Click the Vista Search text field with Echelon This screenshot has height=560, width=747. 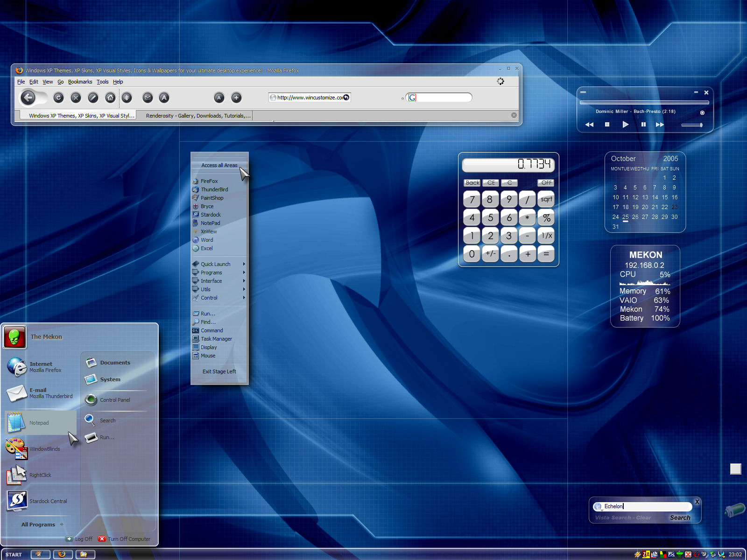[x=642, y=506]
